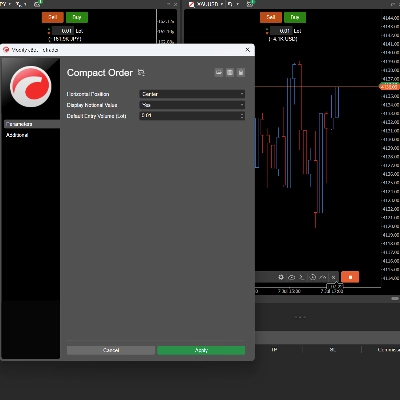Open the XAUUSD symbol dropdown in chart header
Viewport: 400px width, 400px height.
206,4
